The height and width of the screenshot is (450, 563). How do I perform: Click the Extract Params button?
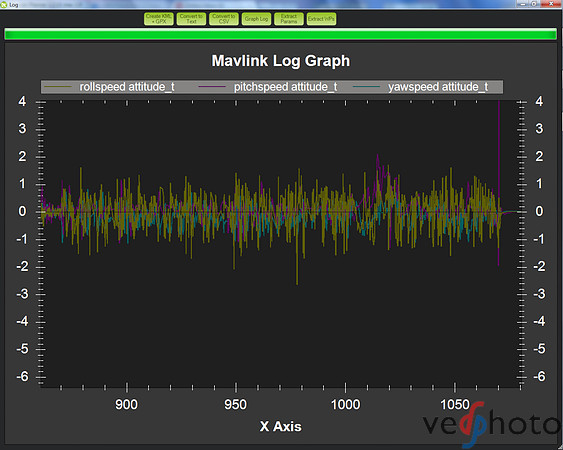point(289,19)
